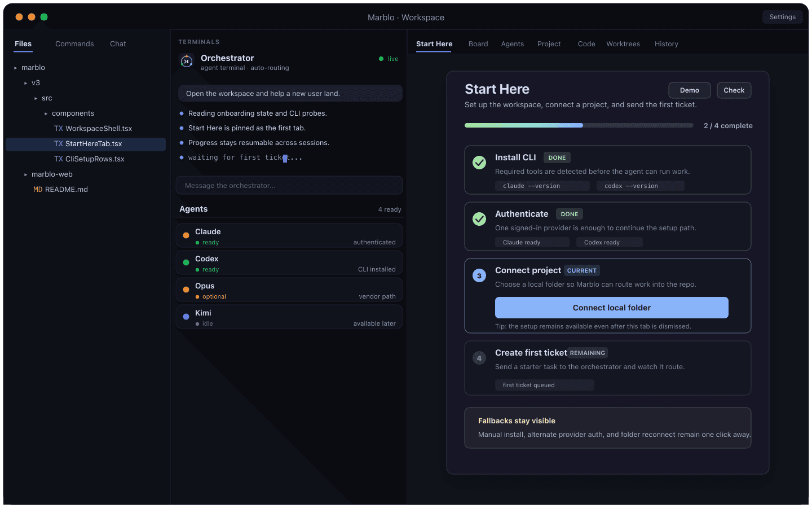Click the 'Reading onboarding state' log line
This screenshot has height=508, width=812.
[x=258, y=113]
